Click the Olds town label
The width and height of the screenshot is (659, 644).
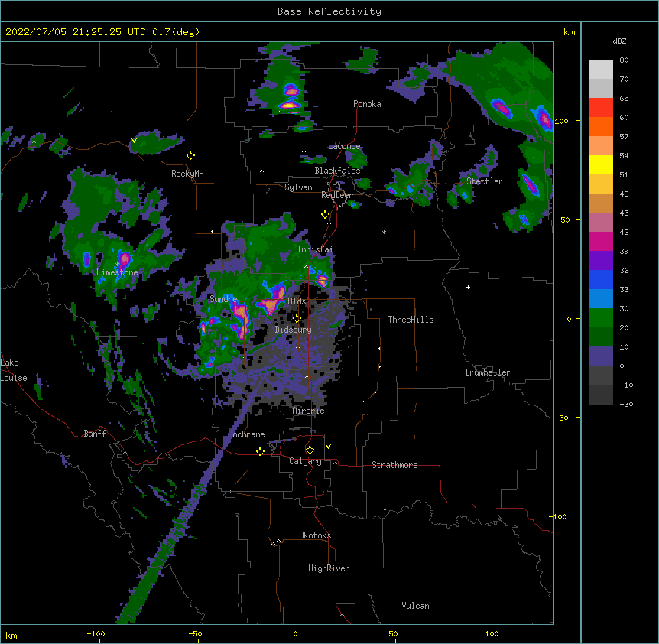pos(297,301)
